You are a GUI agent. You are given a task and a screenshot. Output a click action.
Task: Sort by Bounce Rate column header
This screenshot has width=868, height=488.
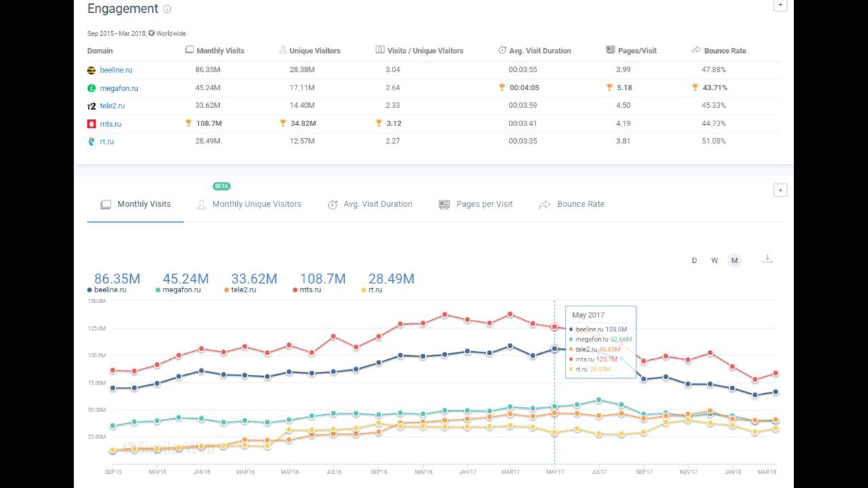719,51
